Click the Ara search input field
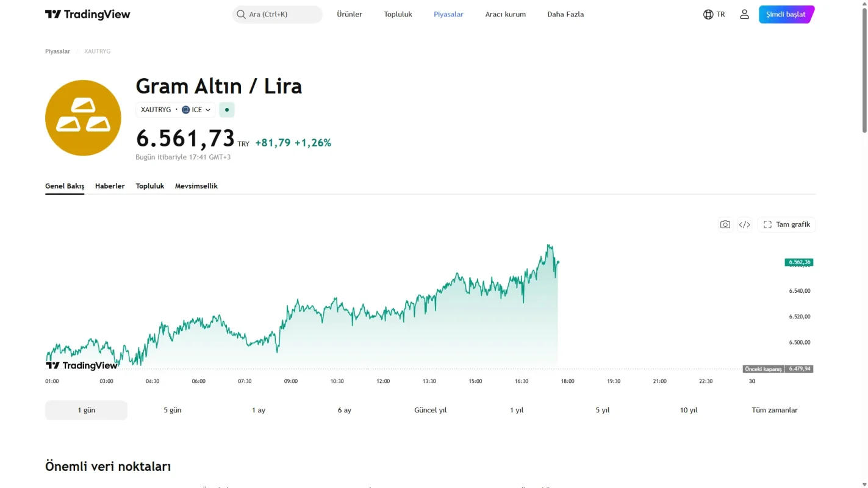Image resolution: width=868 pixels, height=488 pixels. click(x=278, y=14)
